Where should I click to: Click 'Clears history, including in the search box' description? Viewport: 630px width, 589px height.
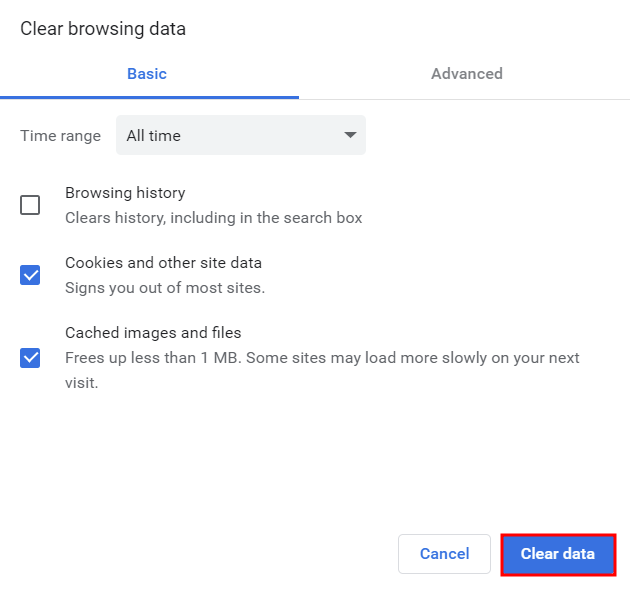coord(213,218)
